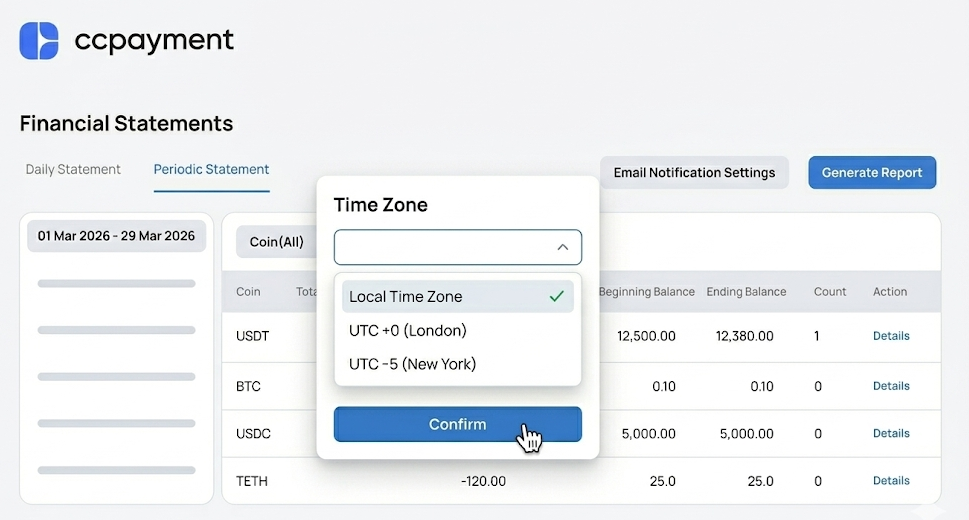Click the ccpayment logo icon

click(x=39, y=41)
